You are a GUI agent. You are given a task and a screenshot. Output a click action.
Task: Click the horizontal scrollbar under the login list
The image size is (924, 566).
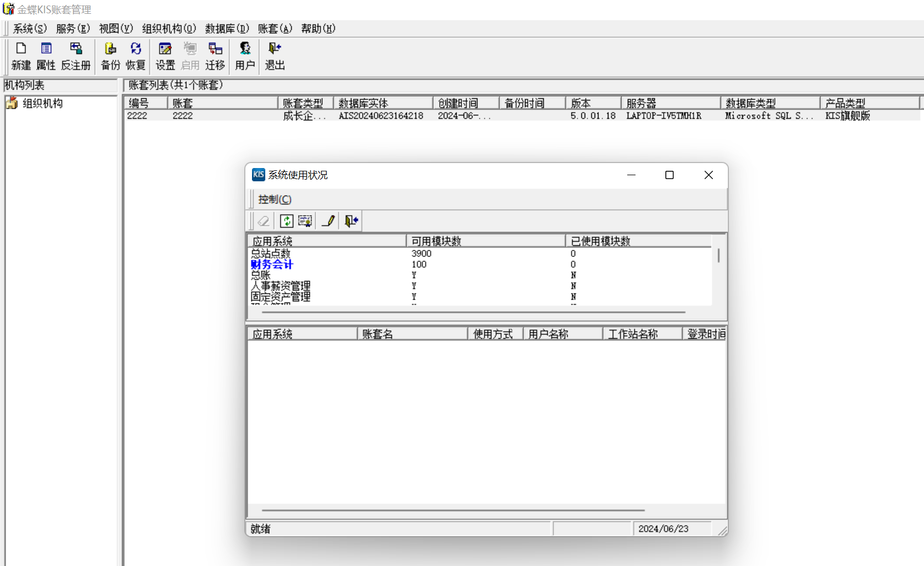(x=453, y=510)
